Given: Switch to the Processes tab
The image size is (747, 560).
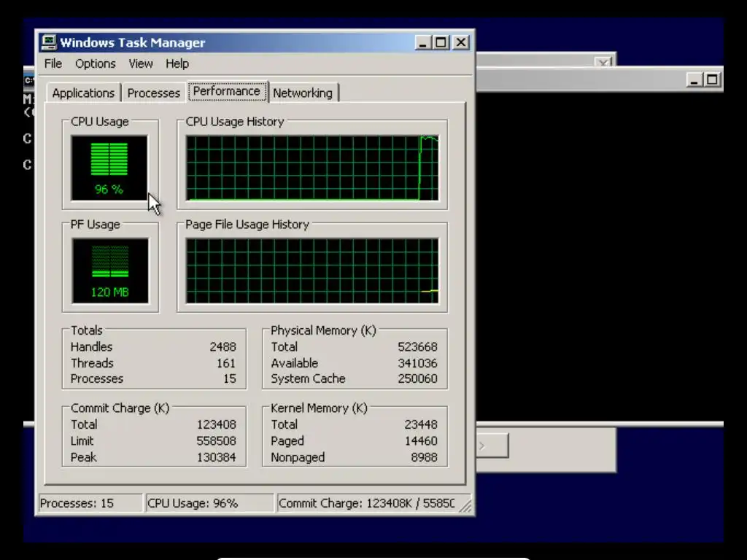Looking at the screenshot, I should tap(153, 93).
